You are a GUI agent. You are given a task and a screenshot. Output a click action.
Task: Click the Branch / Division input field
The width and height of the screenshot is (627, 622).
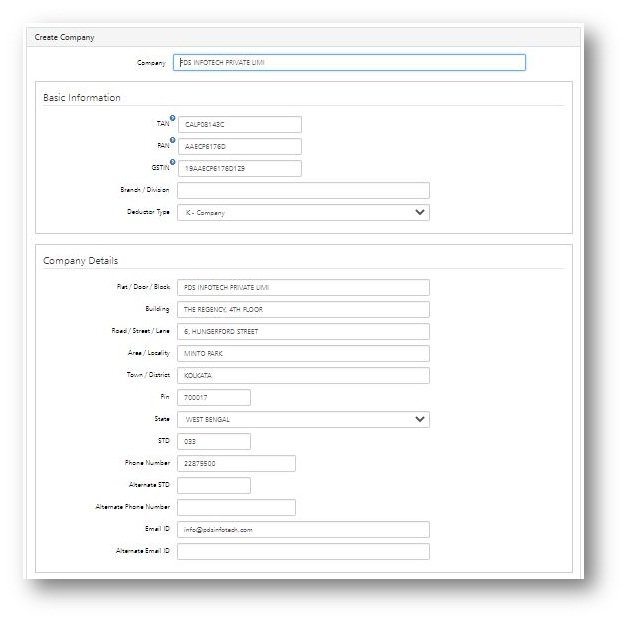tap(303, 190)
